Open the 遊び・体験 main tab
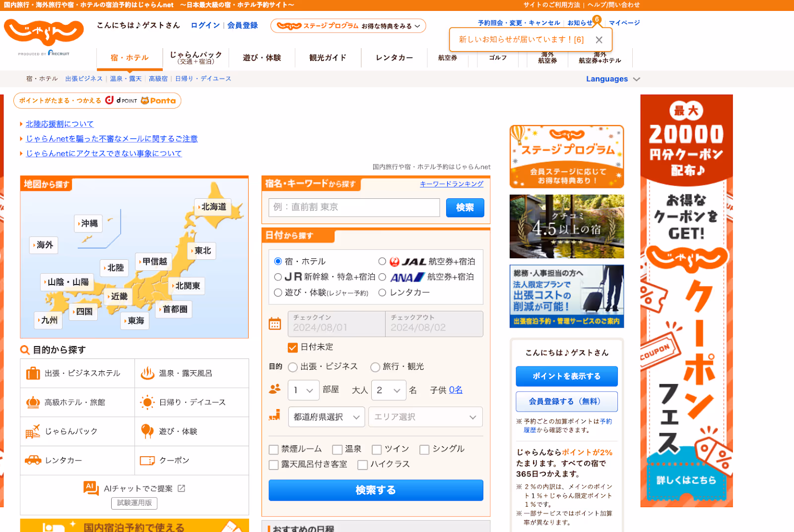Screen dimensions: 794x532 click(262, 58)
